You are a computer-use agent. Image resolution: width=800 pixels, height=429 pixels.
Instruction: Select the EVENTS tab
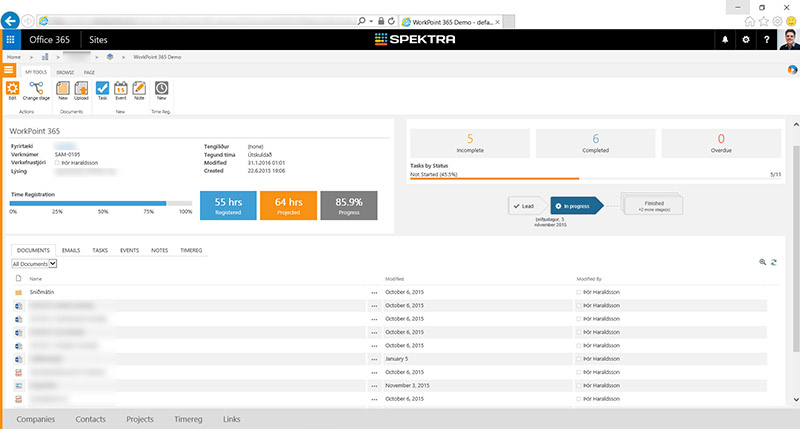coord(130,250)
